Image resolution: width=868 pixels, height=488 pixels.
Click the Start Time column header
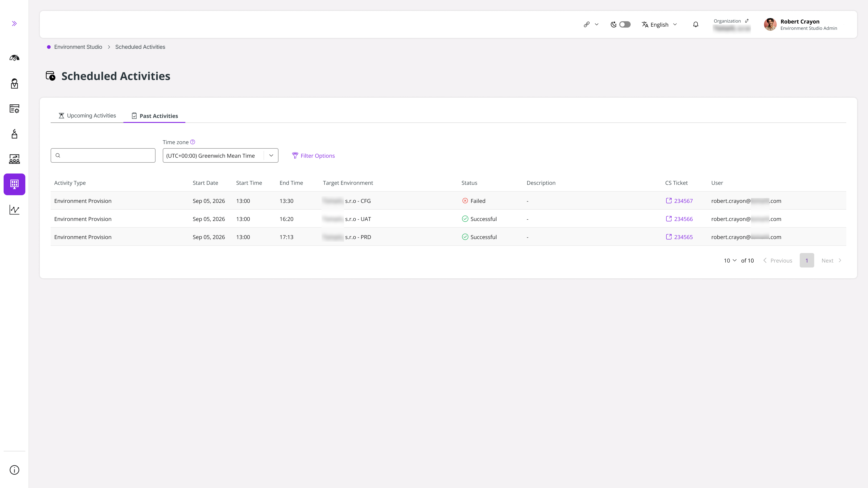[x=249, y=183]
